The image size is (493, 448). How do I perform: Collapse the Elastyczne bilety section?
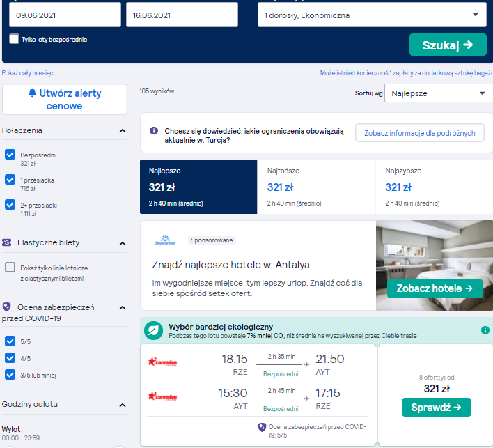[123, 243]
